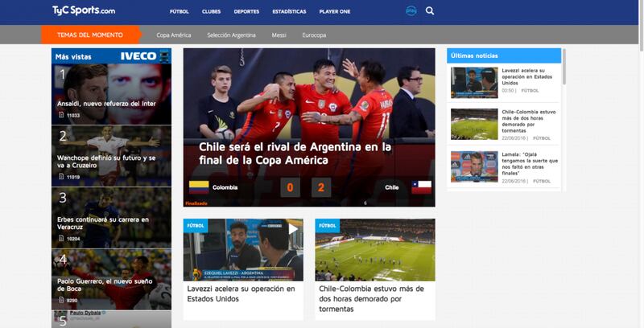
Task: Open headline 'Chile será el rival de Argentina'
Action: (295, 154)
